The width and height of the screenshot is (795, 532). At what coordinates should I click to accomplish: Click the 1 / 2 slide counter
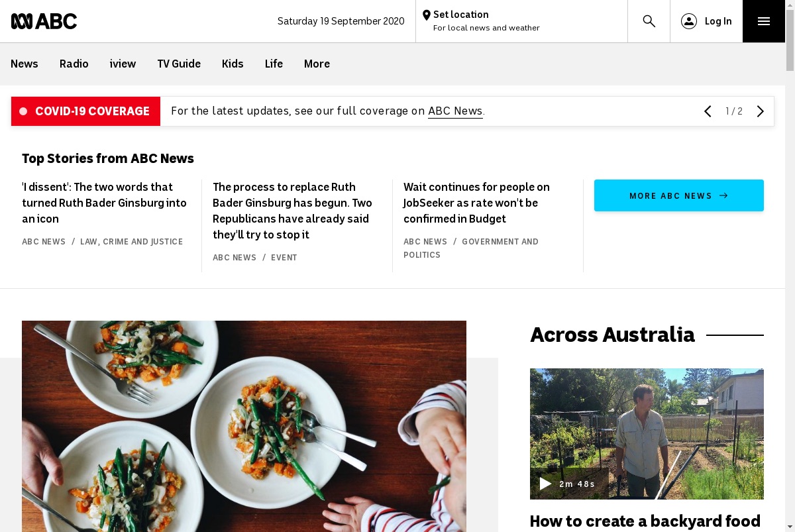click(x=734, y=111)
